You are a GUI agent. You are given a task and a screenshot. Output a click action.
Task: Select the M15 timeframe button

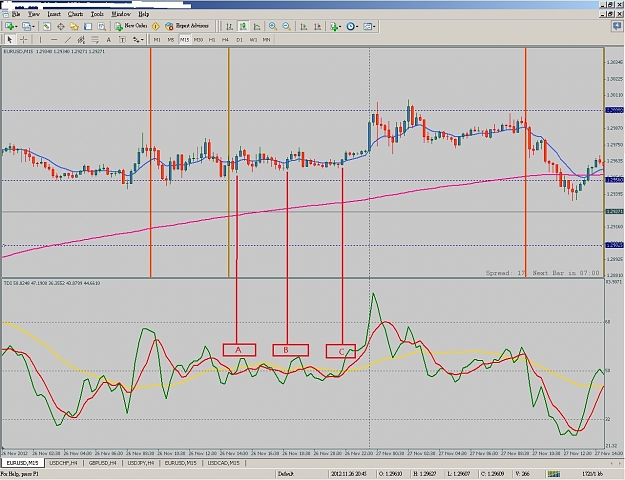coord(185,39)
